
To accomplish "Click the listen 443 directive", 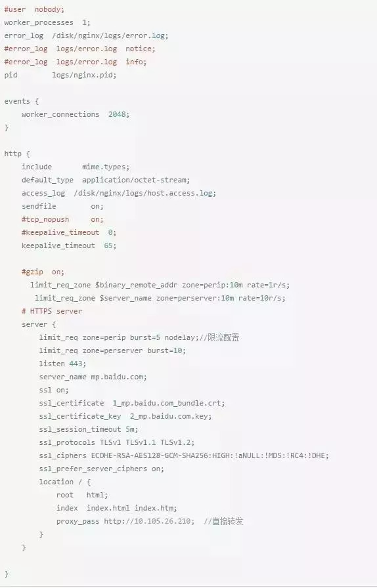I will 62,364.
